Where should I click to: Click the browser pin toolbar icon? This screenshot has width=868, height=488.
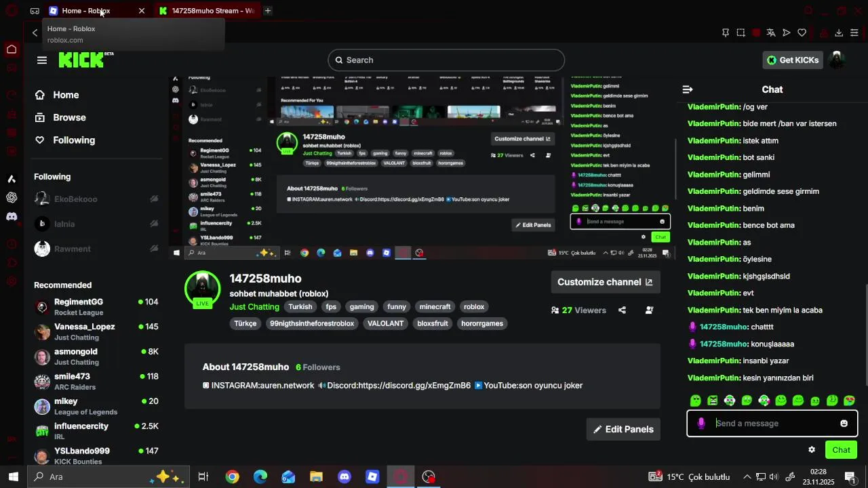point(725,33)
